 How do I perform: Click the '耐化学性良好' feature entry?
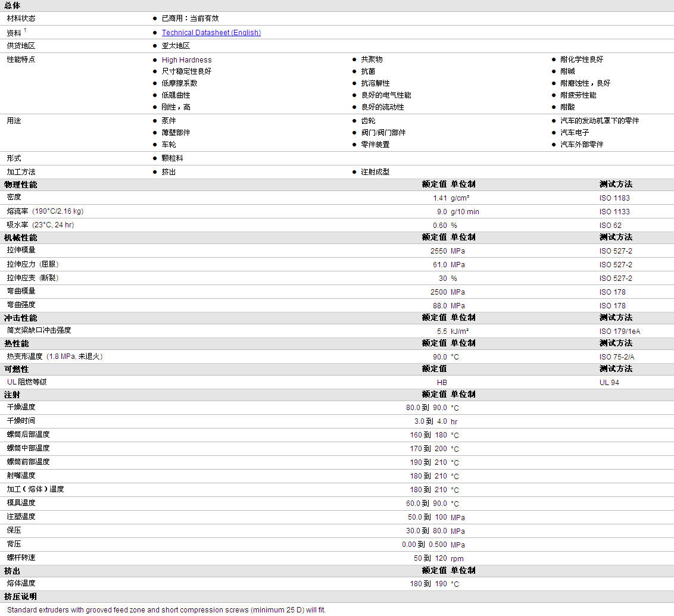point(582,60)
